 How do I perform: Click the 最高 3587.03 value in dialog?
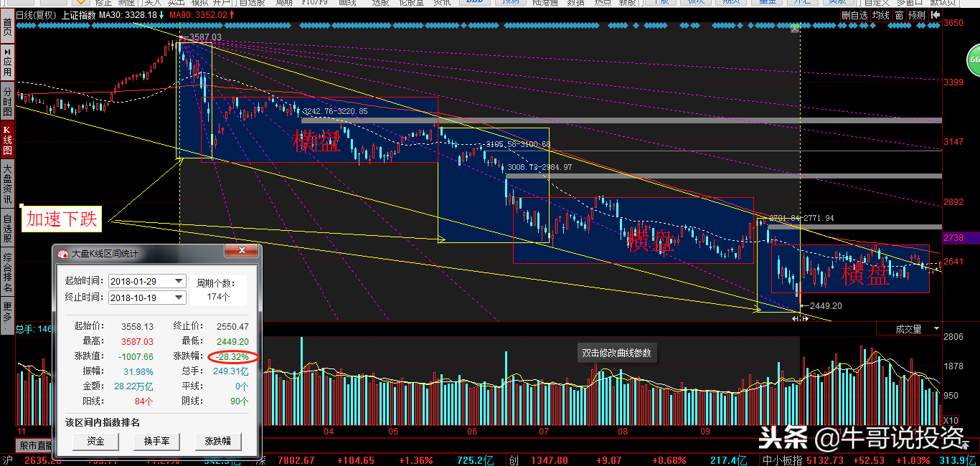(138, 342)
